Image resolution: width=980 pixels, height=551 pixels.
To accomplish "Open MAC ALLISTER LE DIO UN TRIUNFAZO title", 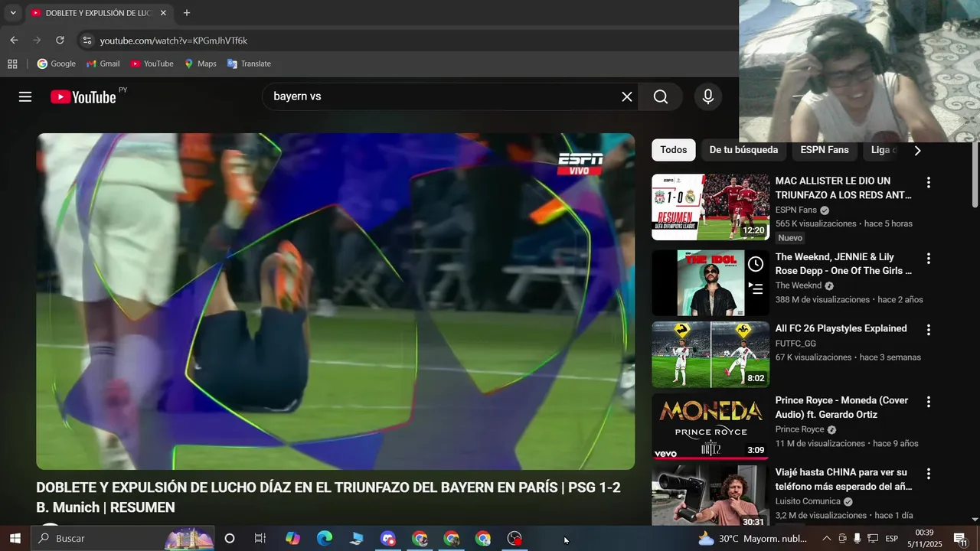I will (843, 188).
